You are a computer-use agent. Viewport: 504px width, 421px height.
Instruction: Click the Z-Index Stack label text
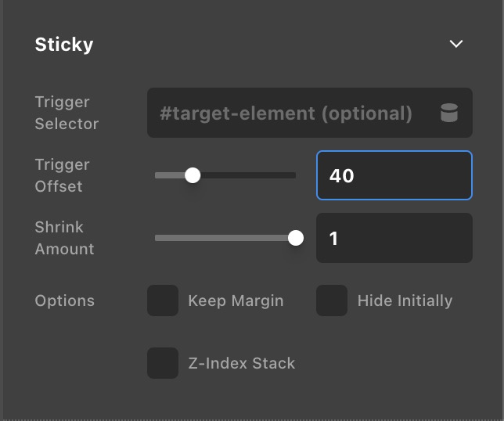tap(241, 363)
